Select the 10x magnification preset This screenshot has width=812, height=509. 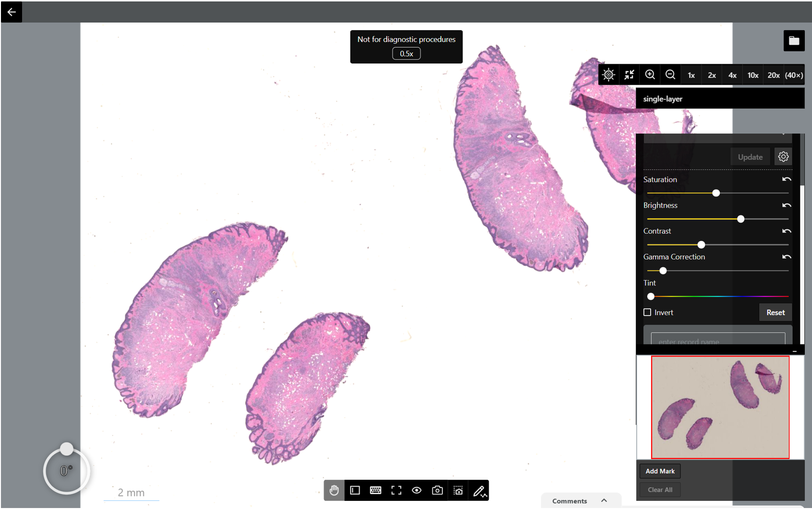point(753,75)
